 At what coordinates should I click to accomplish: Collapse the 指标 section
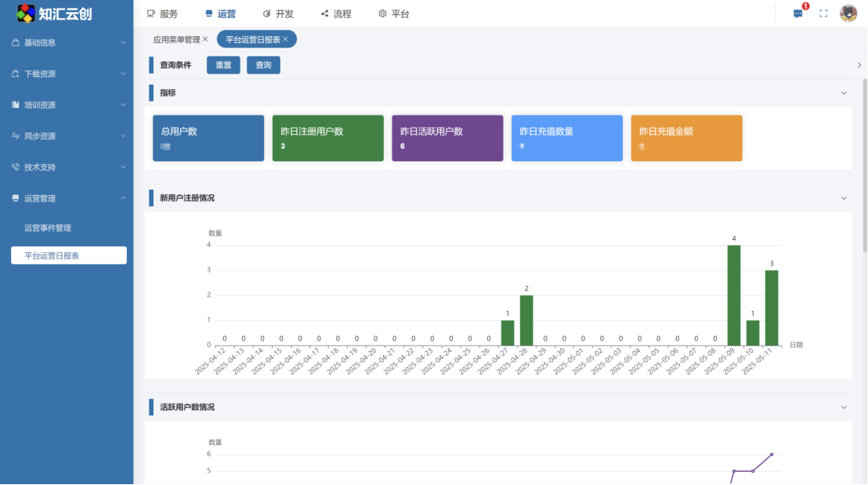[844, 93]
